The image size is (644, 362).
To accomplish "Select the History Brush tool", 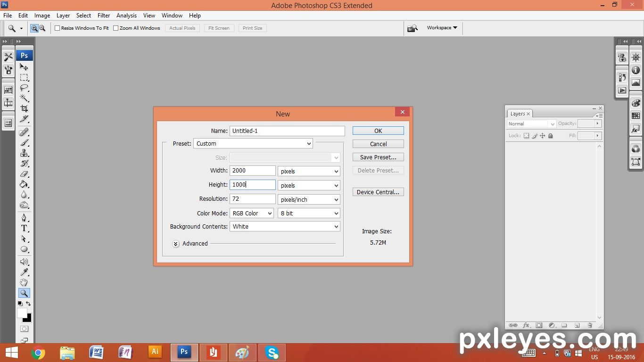I will tap(24, 163).
